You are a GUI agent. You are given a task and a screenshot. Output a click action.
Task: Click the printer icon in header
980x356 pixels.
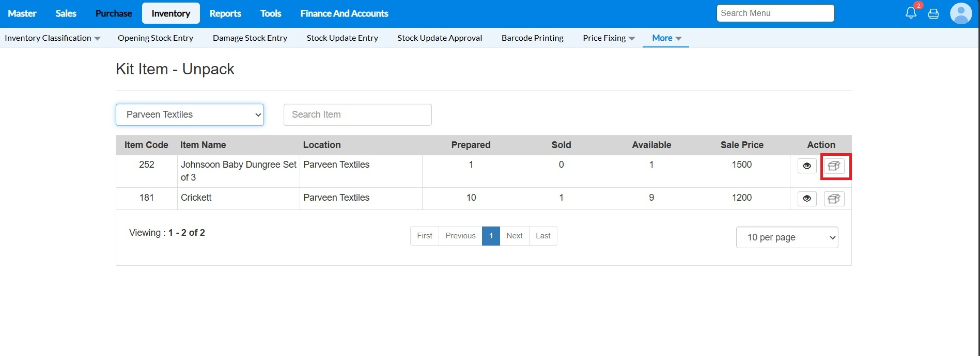[x=934, y=14]
